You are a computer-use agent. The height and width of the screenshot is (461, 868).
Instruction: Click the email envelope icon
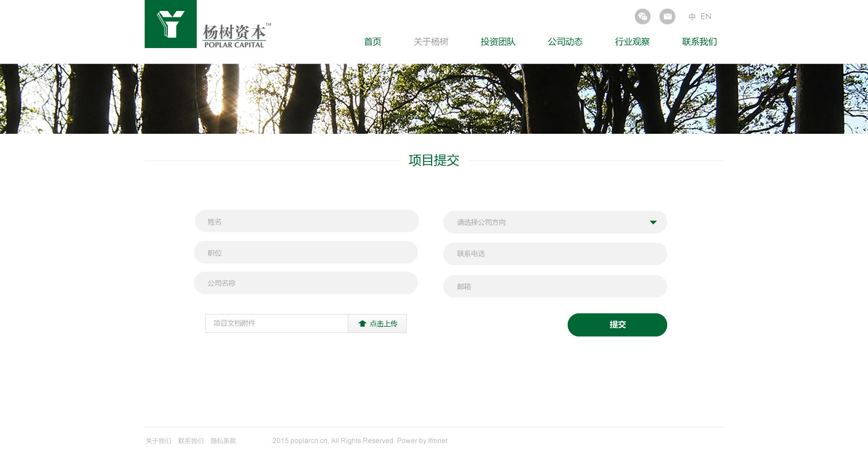point(667,17)
